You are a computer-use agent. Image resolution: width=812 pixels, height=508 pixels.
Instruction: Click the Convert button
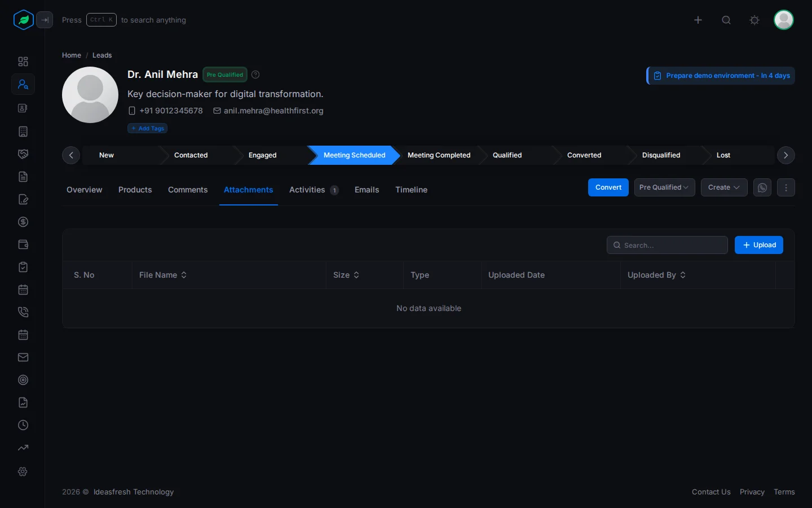pos(608,187)
